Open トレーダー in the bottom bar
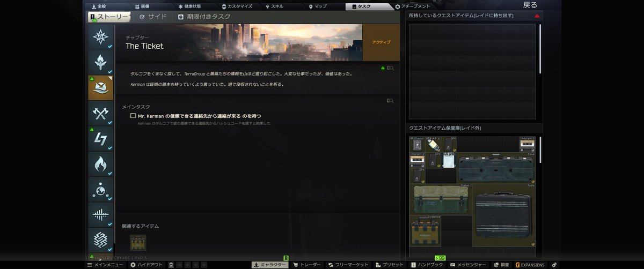Viewport: 644px width, 269px height. click(307, 265)
